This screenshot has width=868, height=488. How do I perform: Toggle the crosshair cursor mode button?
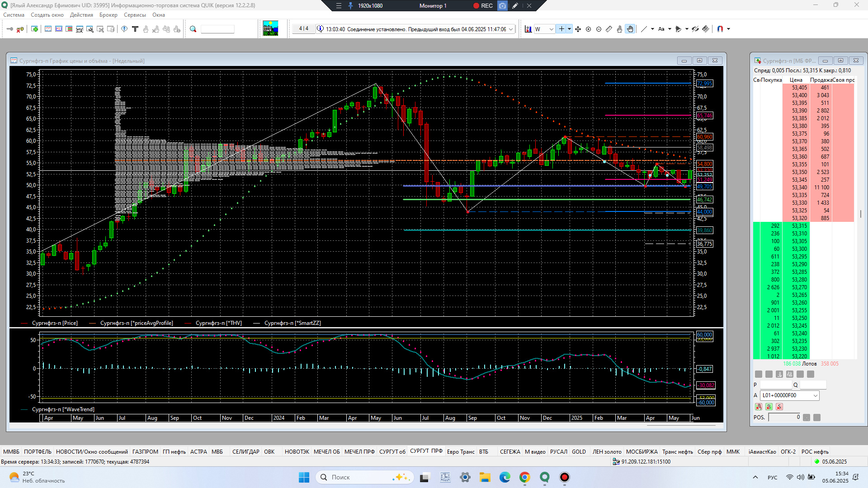[561, 29]
